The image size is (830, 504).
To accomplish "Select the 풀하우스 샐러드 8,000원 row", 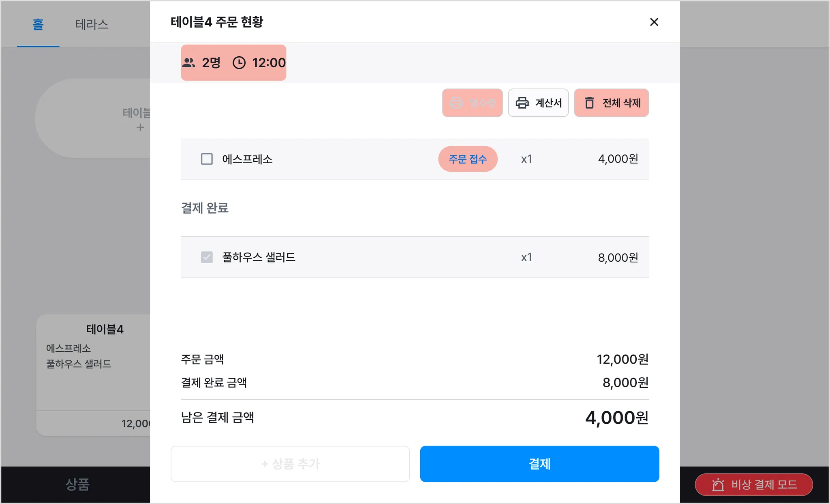I will [x=415, y=257].
